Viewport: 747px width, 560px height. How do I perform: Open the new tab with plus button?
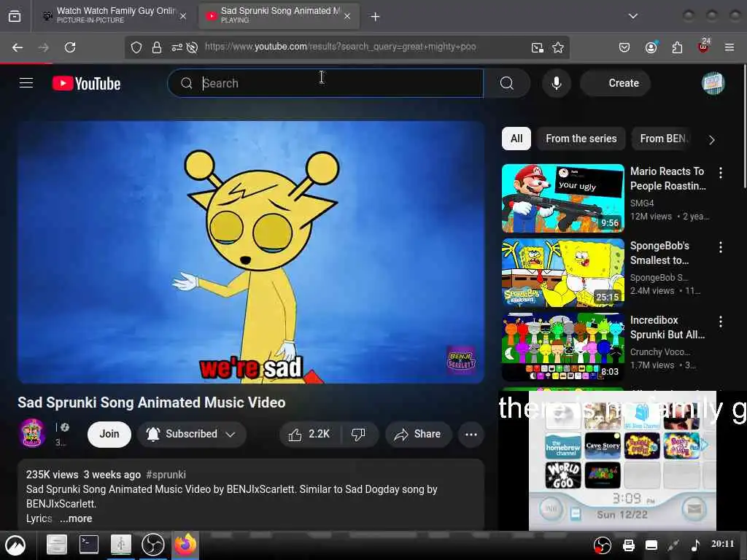click(375, 17)
